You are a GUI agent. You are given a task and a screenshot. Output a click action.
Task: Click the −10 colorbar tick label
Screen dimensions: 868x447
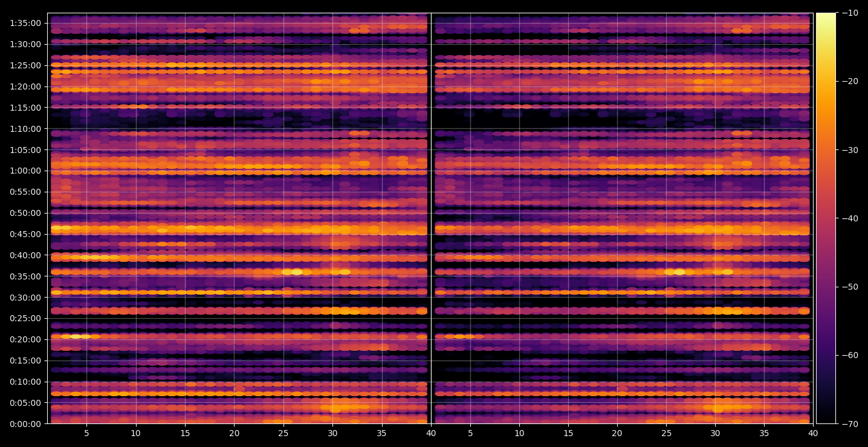click(x=850, y=13)
